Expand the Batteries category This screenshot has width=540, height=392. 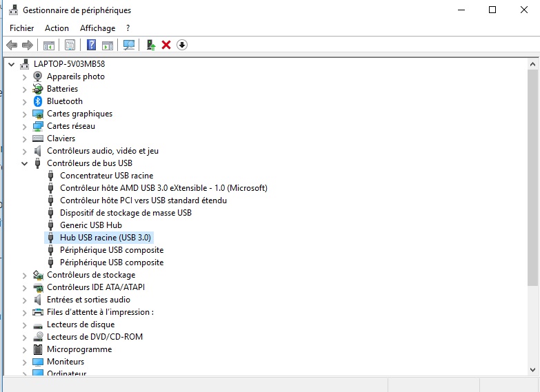25,89
